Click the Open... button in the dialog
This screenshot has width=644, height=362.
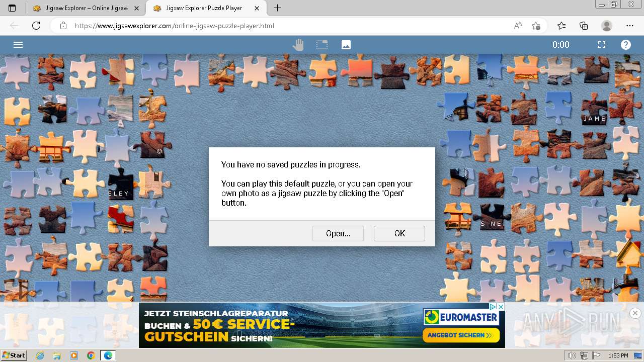click(338, 233)
